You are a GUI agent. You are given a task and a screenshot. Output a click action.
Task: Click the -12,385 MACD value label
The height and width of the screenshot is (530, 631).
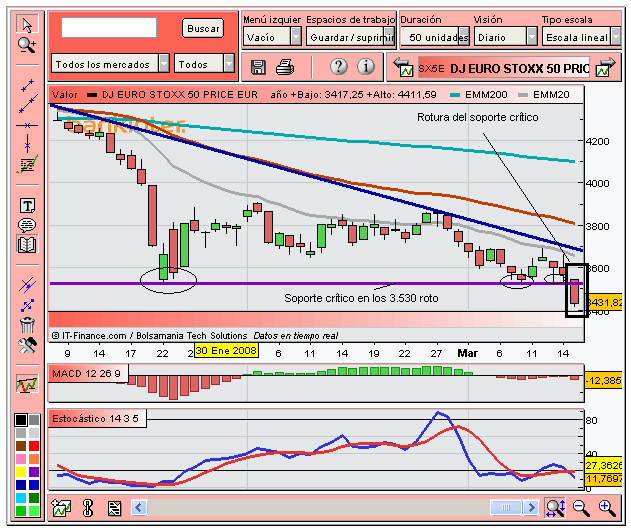click(x=603, y=380)
